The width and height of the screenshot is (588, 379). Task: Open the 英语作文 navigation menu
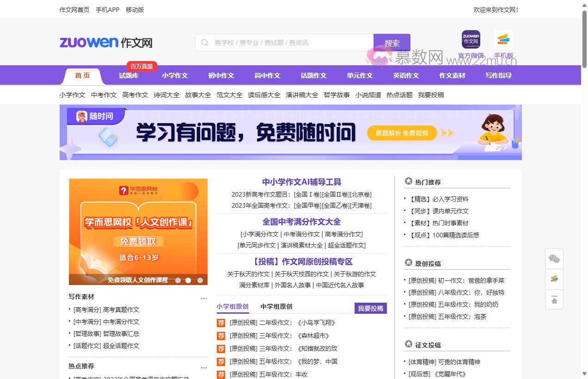(x=406, y=75)
